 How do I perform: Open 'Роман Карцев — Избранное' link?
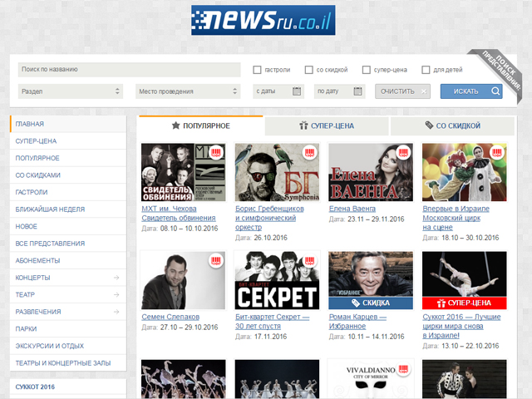coord(357,322)
